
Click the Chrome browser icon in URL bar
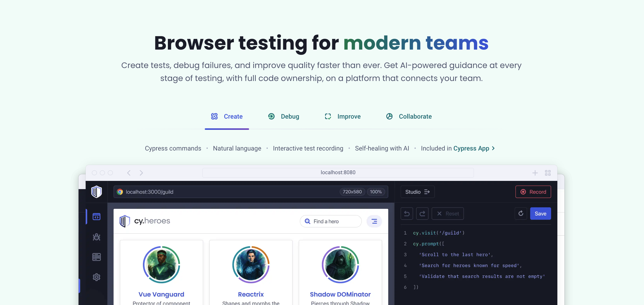point(120,192)
